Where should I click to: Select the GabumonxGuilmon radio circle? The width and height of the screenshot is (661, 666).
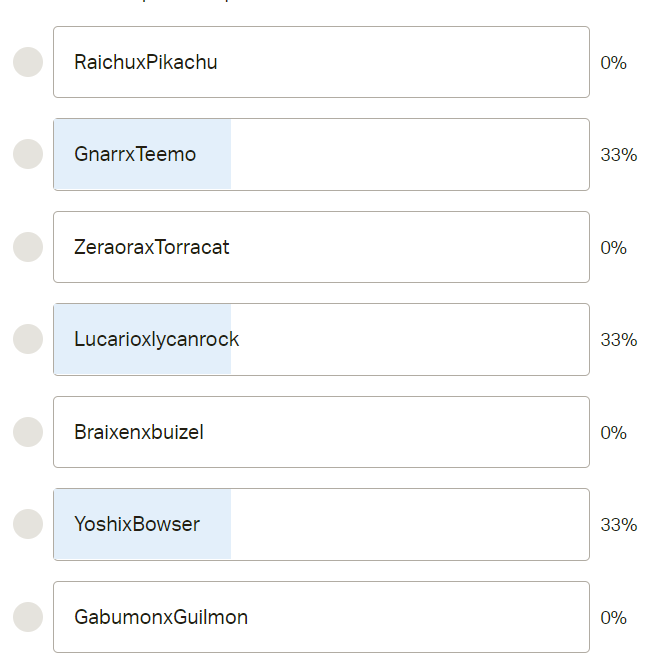[x=28, y=617]
